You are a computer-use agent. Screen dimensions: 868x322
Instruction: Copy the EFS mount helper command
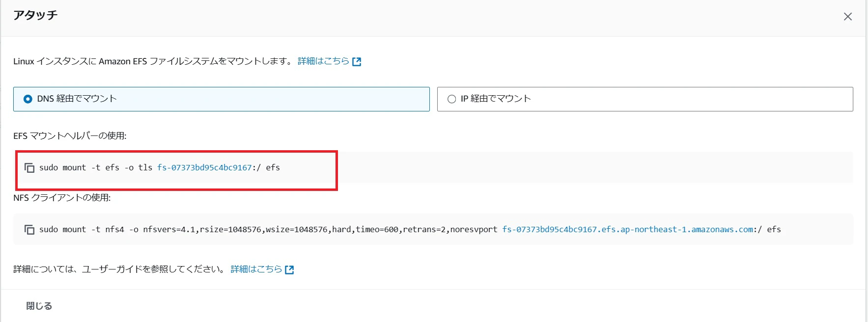pyautogui.click(x=29, y=168)
